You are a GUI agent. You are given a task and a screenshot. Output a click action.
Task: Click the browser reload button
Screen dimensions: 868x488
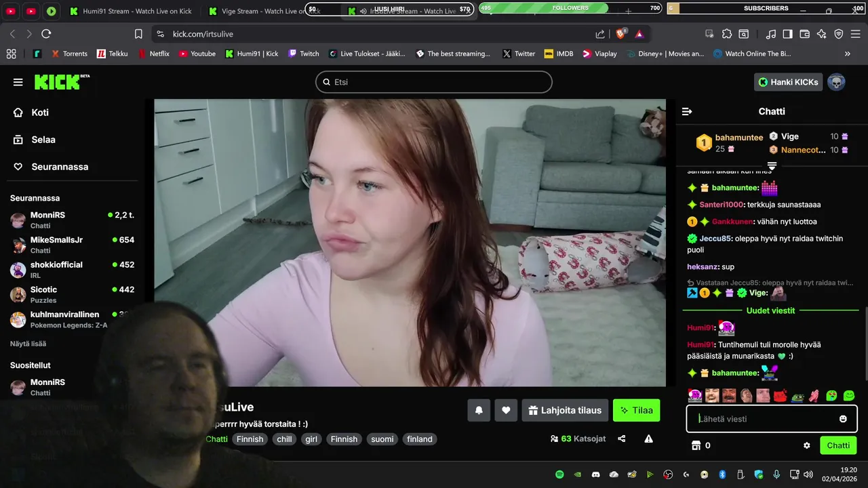pyautogui.click(x=46, y=34)
